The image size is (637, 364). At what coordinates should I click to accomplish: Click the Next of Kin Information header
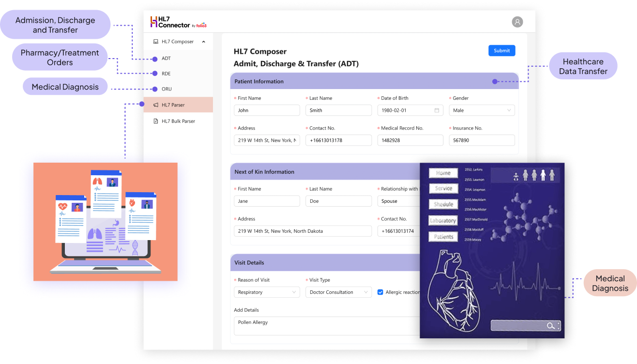[325, 172]
